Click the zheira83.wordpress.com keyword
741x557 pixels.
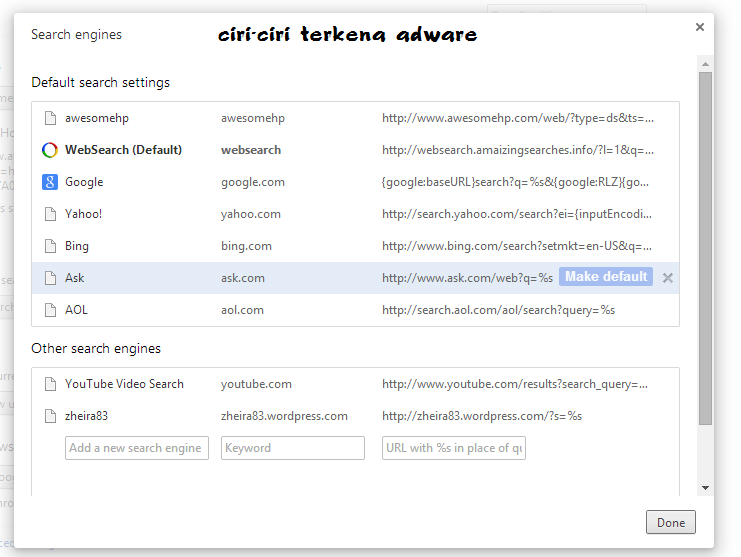284,416
